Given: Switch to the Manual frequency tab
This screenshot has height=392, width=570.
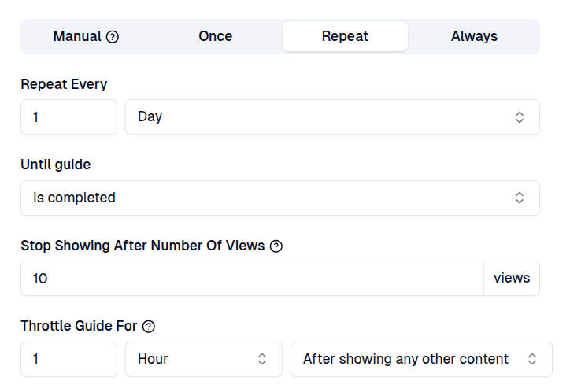Looking at the screenshot, I should click(x=86, y=36).
